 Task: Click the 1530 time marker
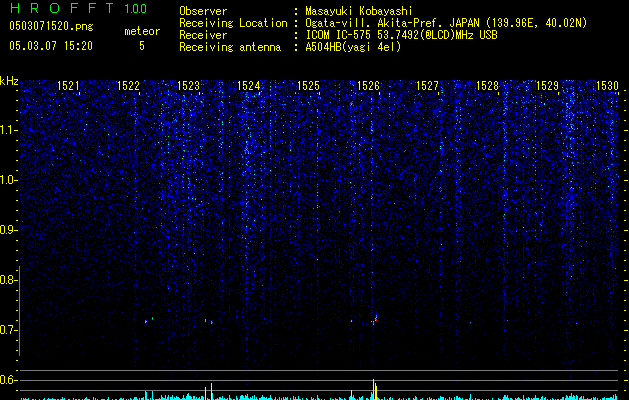pyautogui.click(x=607, y=86)
